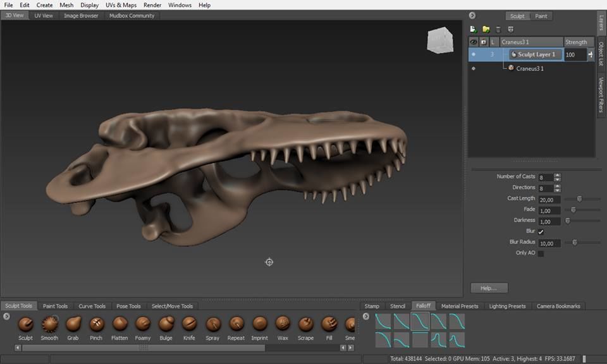This screenshot has width=607, height=364.
Task: Select Craneus3 1 mesh under Sculpt Layer 1
Action: pos(530,68)
